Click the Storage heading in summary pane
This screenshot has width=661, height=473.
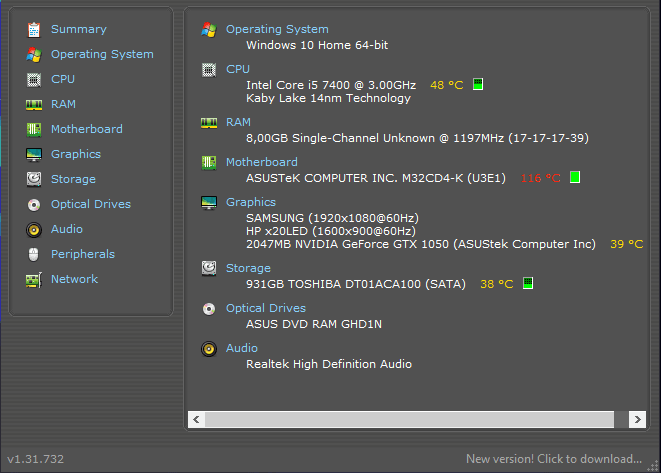coord(248,268)
